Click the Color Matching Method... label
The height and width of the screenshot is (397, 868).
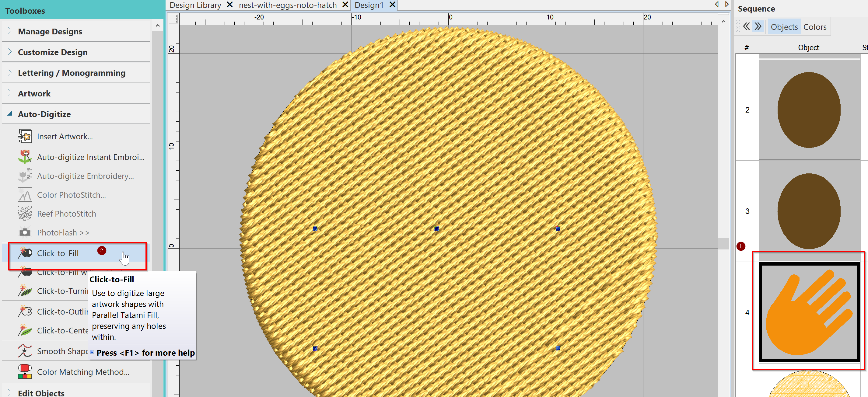coord(83,371)
